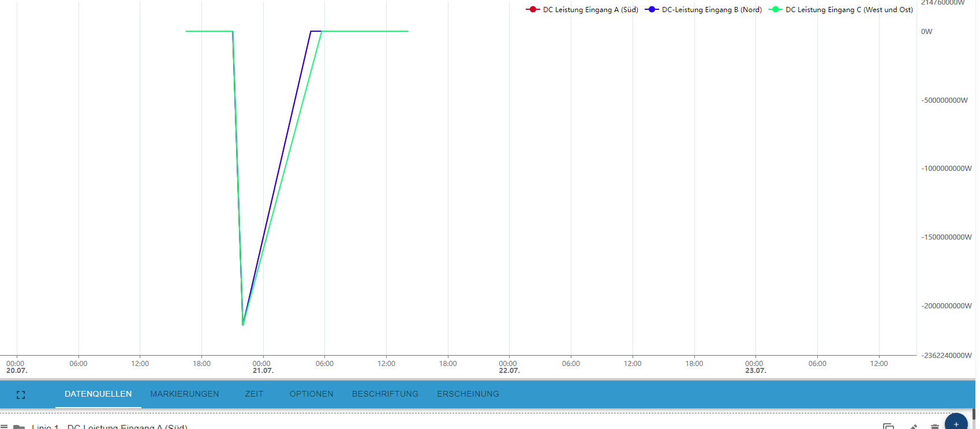Click the red legend marker for Eingang A
The height and width of the screenshot is (429, 980).
click(532, 10)
